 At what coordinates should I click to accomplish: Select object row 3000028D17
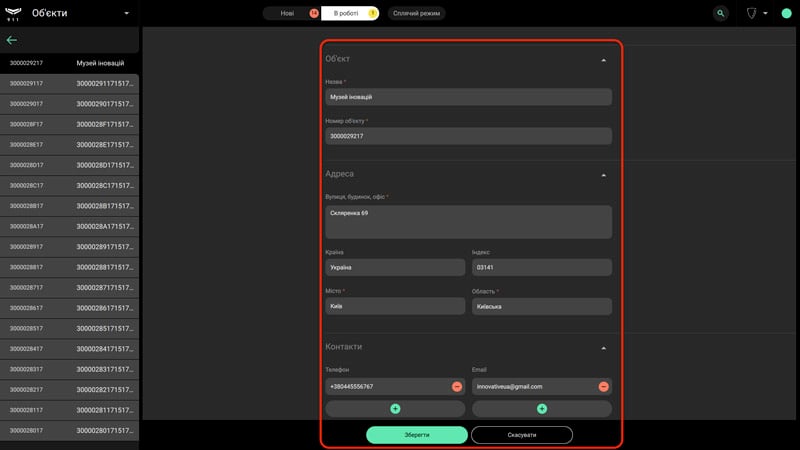pyautogui.click(x=69, y=165)
